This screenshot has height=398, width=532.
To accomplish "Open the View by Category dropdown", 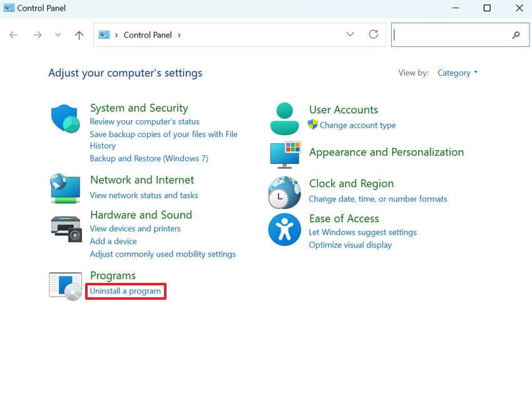I will tap(458, 73).
